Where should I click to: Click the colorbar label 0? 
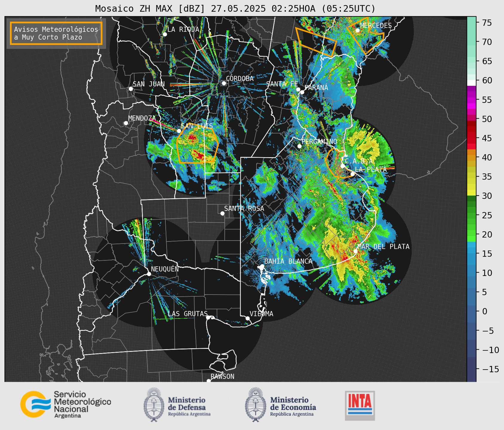485,311
